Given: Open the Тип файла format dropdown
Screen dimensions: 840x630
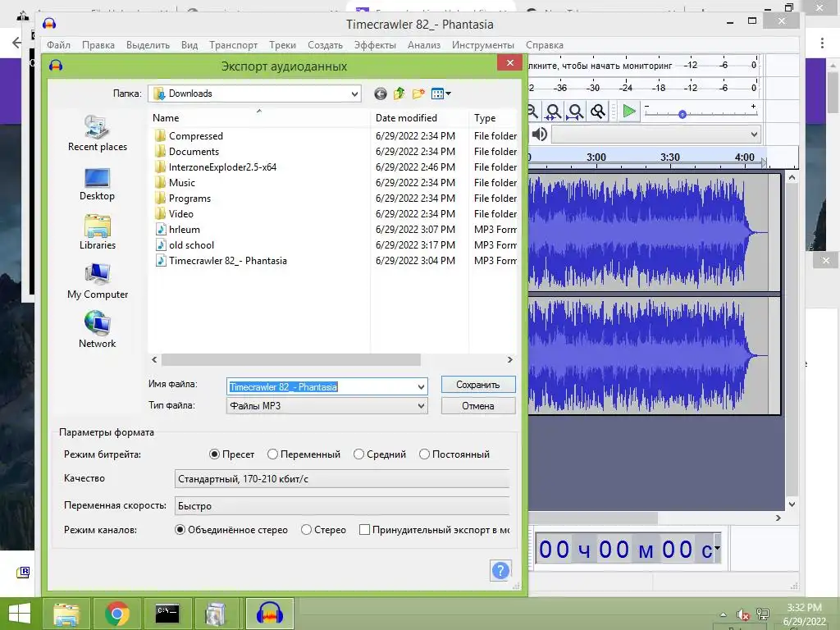Looking at the screenshot, I should [x=327, y=406].
